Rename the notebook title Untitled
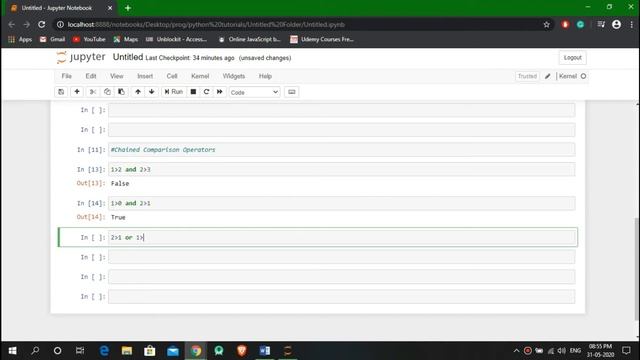Viewport: 640px width, 360px height. (128, 57)
